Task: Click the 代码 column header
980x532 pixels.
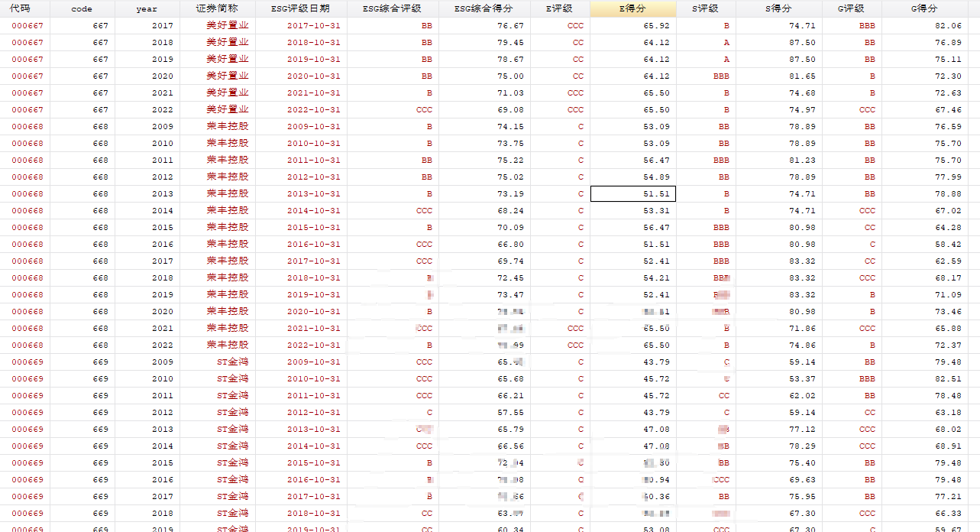Action: pyautogui.click(x=21, y=8)
